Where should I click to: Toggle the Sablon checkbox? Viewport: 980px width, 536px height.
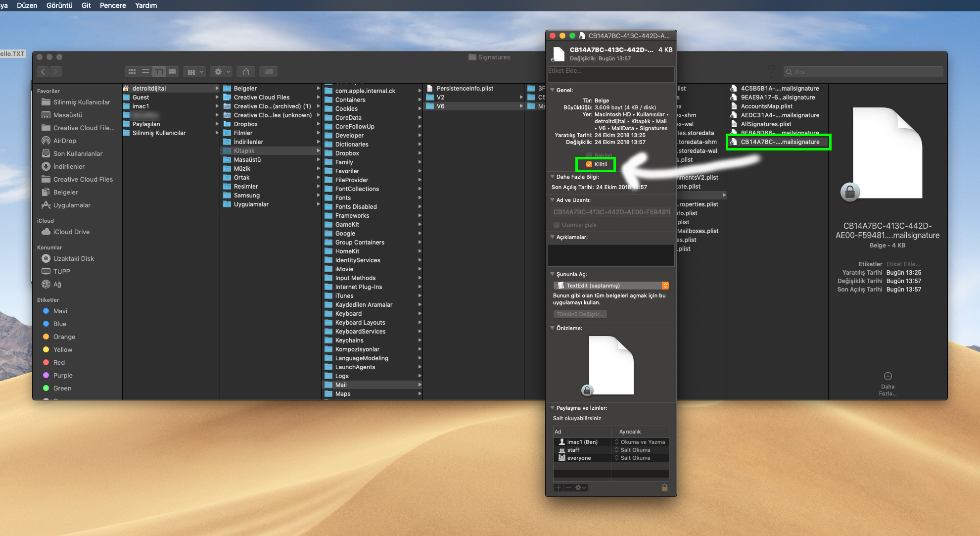coord(589,155)
